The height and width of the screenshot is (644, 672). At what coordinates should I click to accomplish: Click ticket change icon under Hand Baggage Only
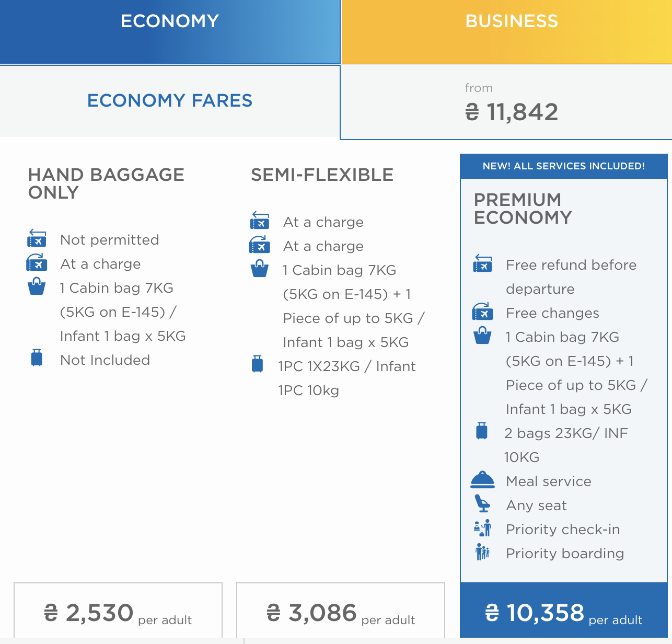[37, 263]
